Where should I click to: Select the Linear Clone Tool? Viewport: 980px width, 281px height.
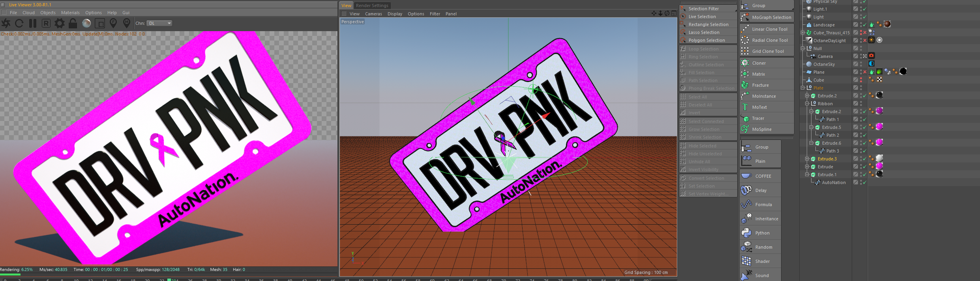tap(766, 29)
